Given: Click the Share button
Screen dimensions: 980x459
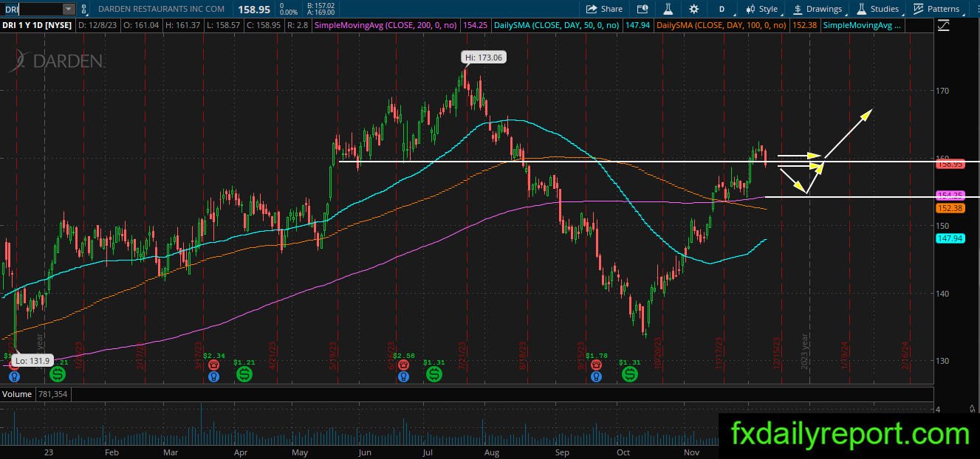Looking at the screenshot, I should pyautogui.click(x=604, y=9).
